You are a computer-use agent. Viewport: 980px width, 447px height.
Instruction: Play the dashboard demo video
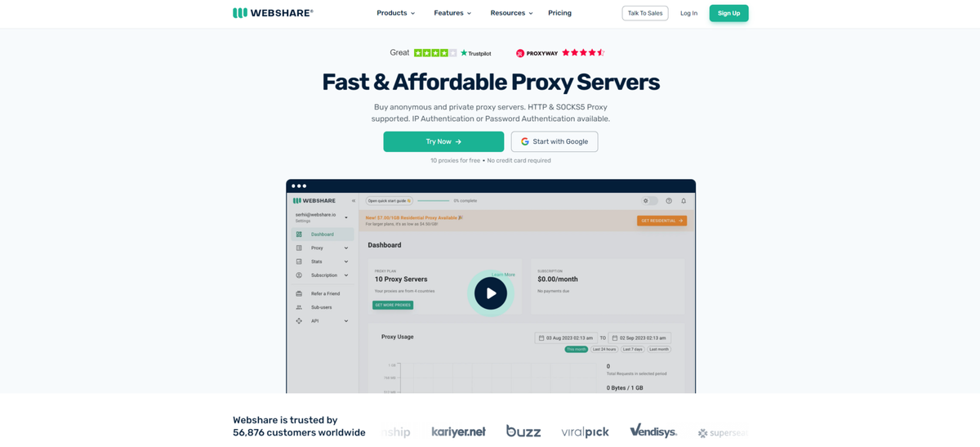491,293
